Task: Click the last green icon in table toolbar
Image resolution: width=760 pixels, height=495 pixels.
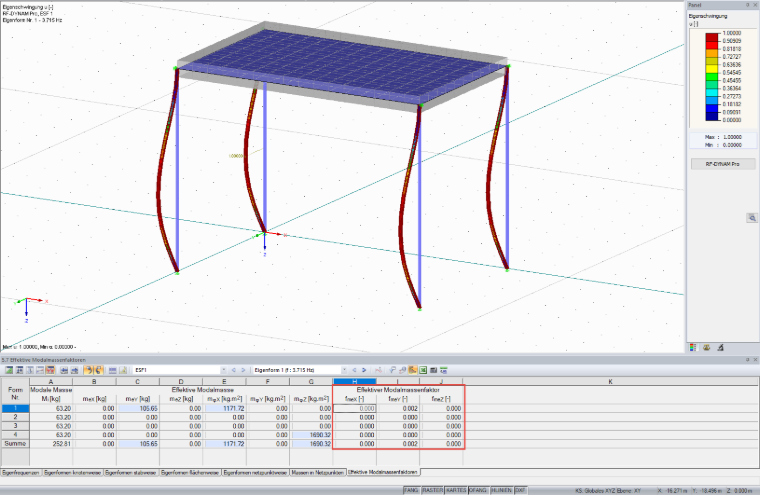Action: [443, 370]
